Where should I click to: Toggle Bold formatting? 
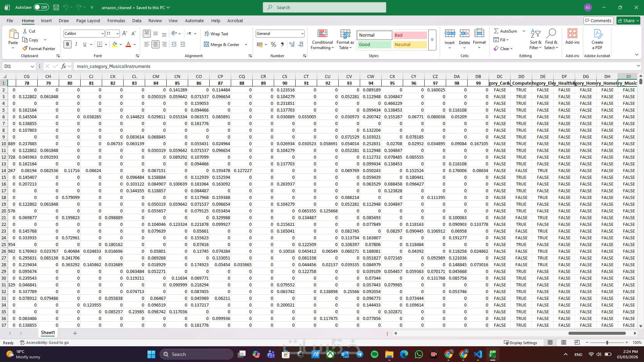click(x=68, y=44)
